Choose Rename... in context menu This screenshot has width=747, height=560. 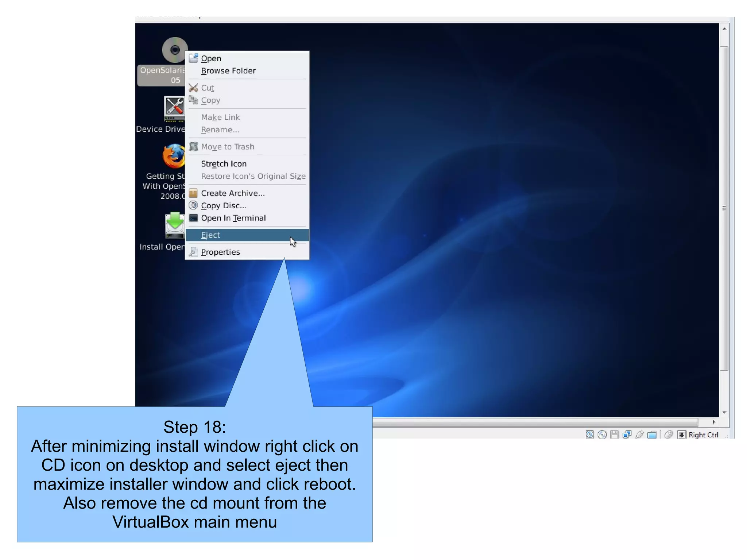[247, 130]
